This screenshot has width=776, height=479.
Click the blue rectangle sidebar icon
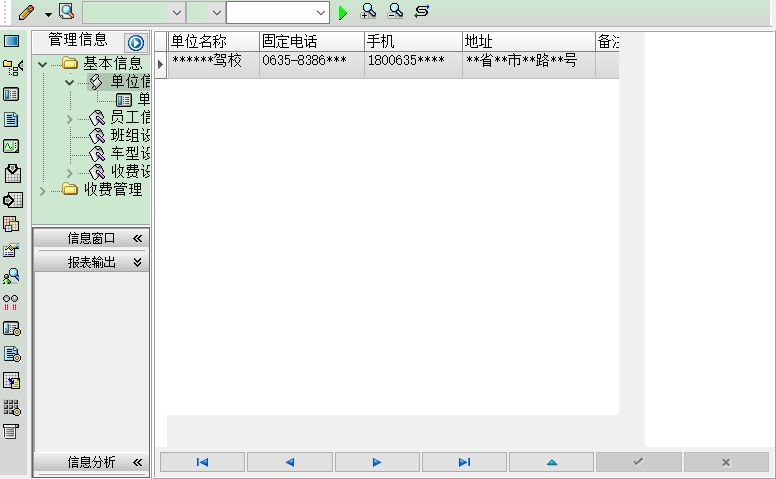tap(11, 41)
